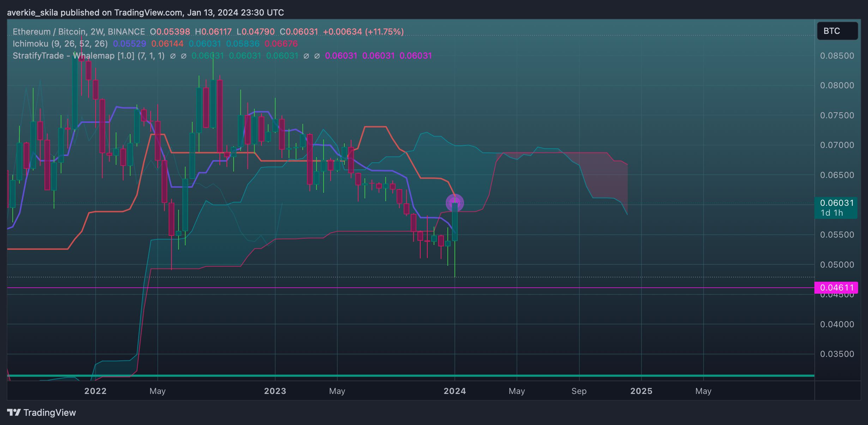Click the 1d 1h countdown label
The image size is (868, 425).
[x=832, y=213]
